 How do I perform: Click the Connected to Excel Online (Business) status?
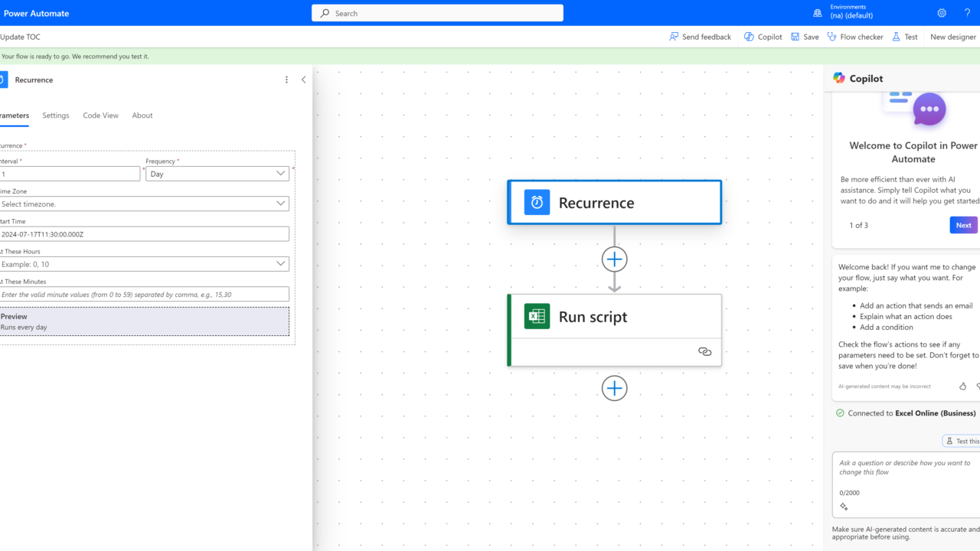906,413
